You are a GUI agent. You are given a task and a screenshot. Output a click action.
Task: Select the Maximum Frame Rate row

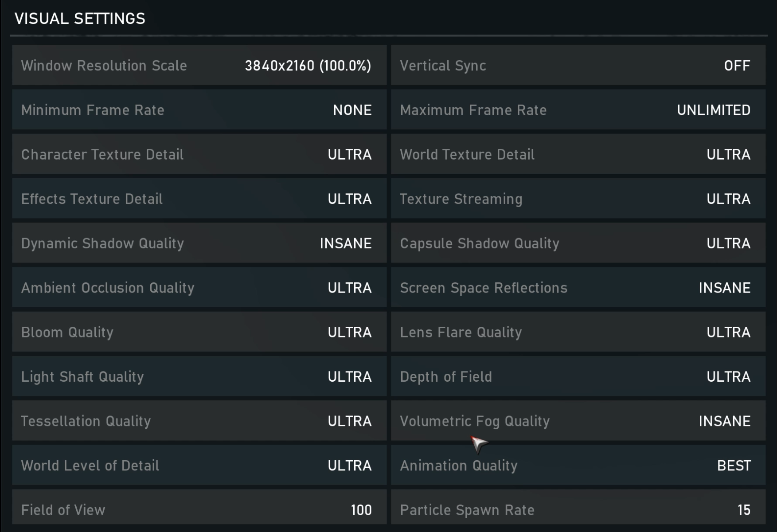(578, 110)
